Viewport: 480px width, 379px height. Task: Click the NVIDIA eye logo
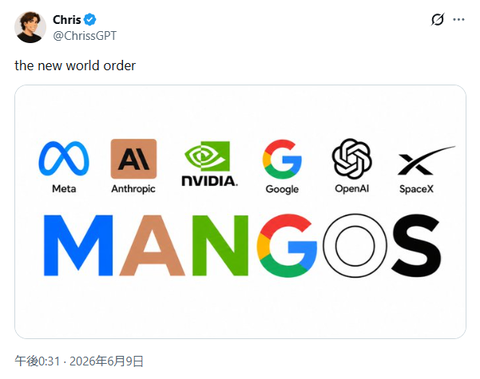click(207, 156)
